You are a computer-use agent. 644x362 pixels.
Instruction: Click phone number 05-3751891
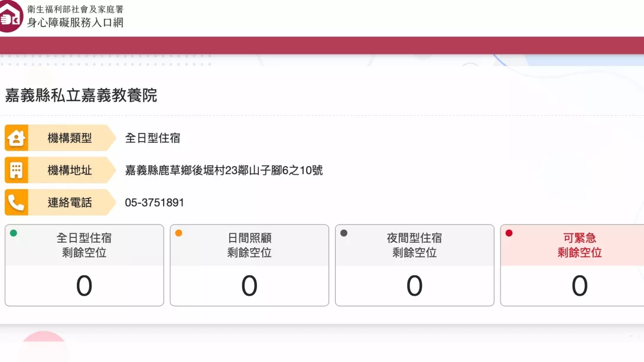click(x=154, y=203)
